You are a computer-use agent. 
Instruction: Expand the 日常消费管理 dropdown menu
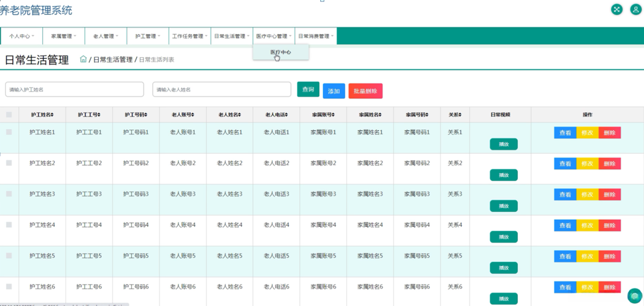[x=316, y=36]
